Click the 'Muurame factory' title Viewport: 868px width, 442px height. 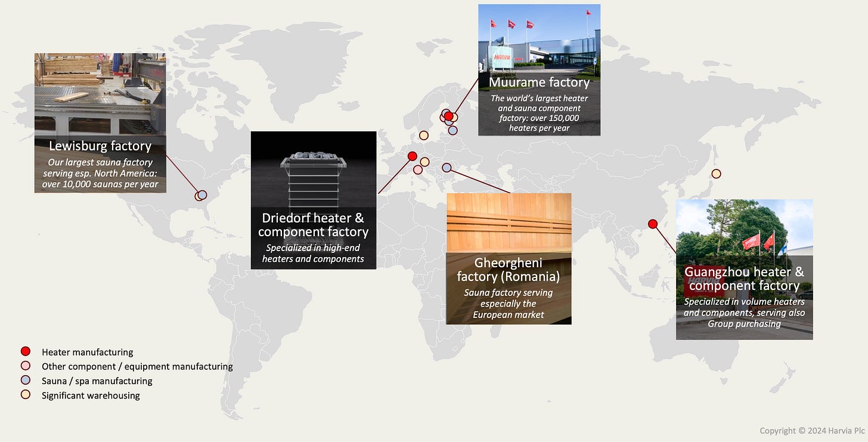(x=540, y=82)
